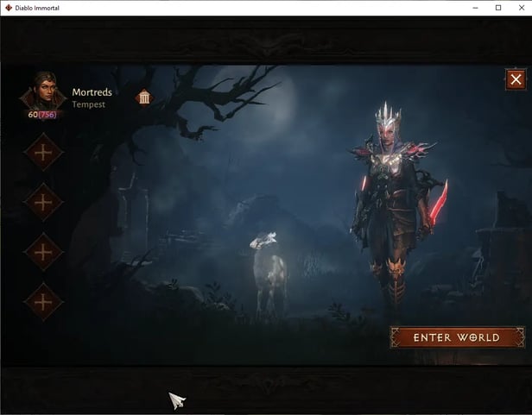The height and width of the screenshot is (415, 532).
Task: Open the second empty character slot
Action: (43, 202)
